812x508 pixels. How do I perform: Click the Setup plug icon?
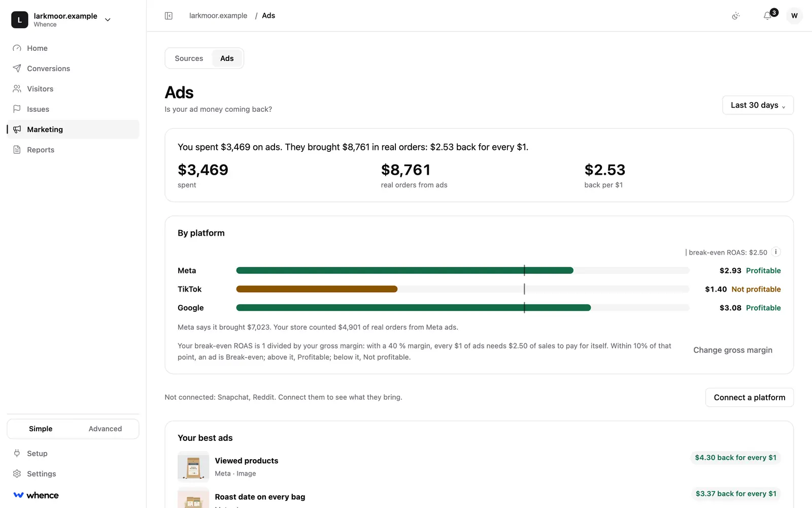point(17,454)
